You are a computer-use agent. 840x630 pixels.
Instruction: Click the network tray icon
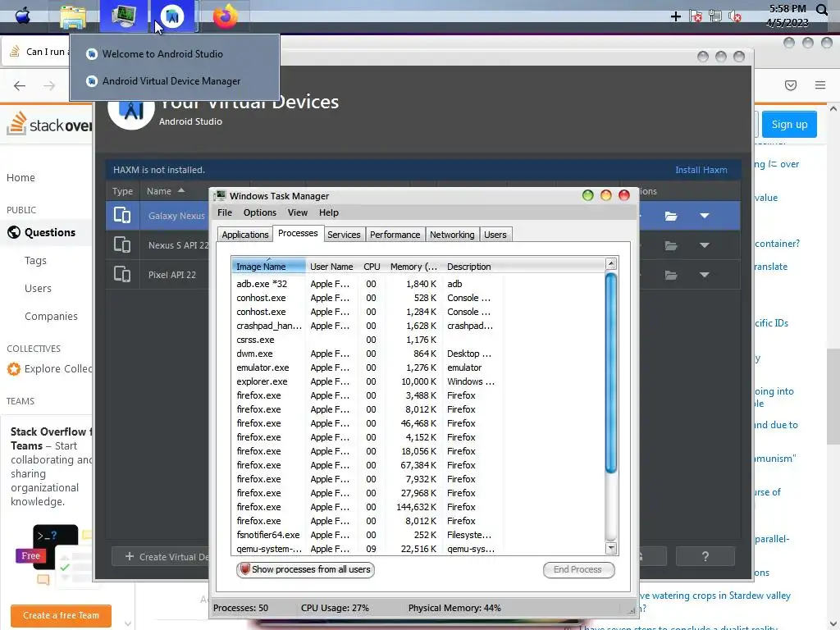(x=715, y=16)
